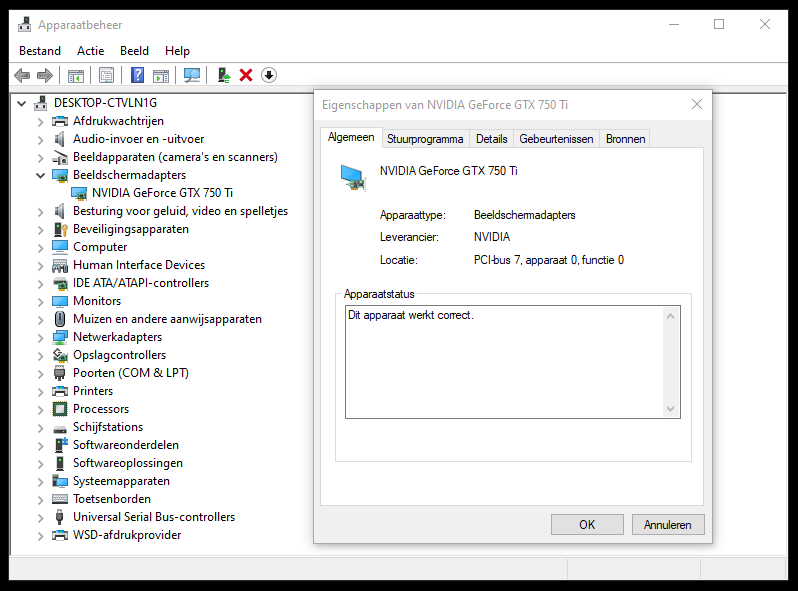Image resolution: width=798 pixels, height=591 pixels.
Task: Open the Properties toolbar icon
Action: click(x=106, y=75)
